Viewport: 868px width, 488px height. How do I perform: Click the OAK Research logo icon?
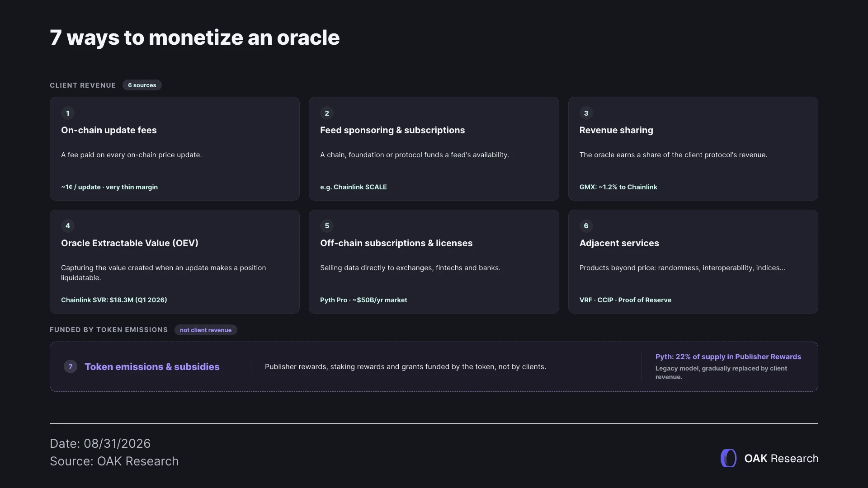tap(728, 458)
